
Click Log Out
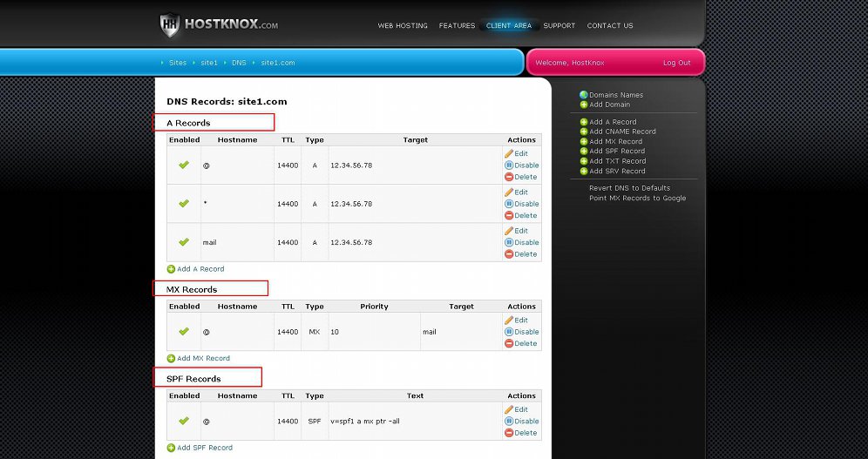677,63
